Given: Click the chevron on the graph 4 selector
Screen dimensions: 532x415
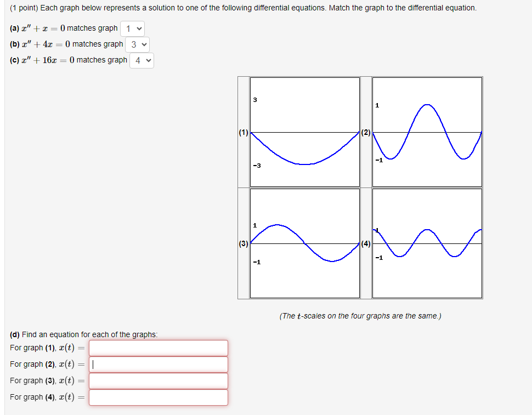Looking at the screenshot, I should tap(148, 60).
